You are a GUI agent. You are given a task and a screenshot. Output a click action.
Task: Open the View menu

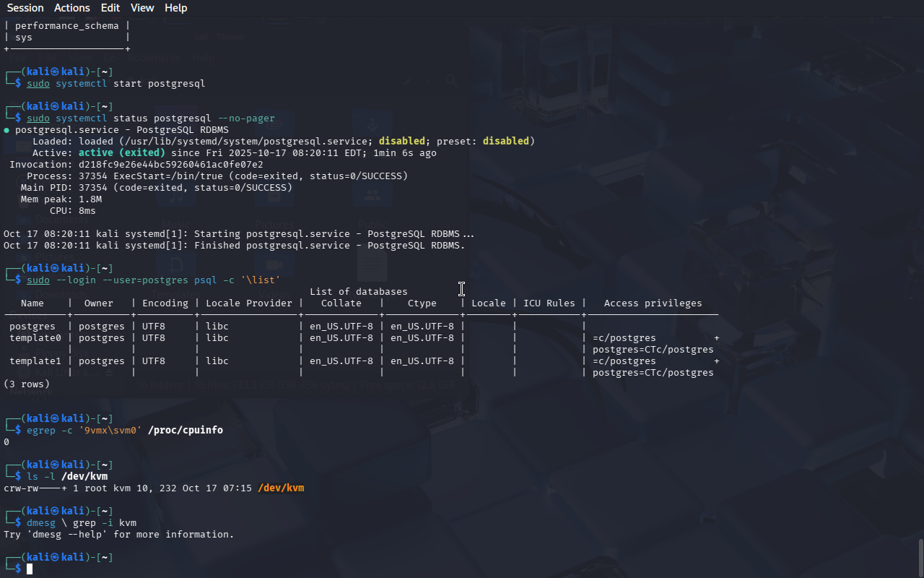tap(142, 8)
